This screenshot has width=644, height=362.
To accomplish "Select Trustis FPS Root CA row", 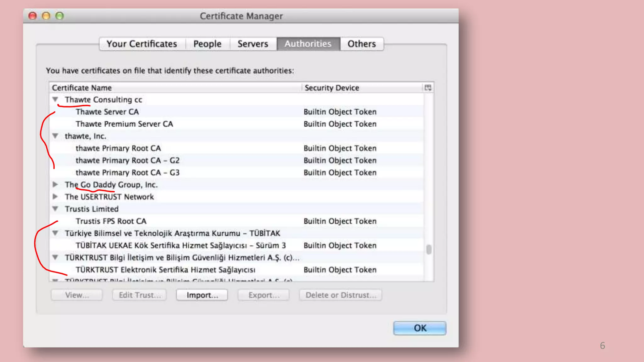I will (111, 221).
